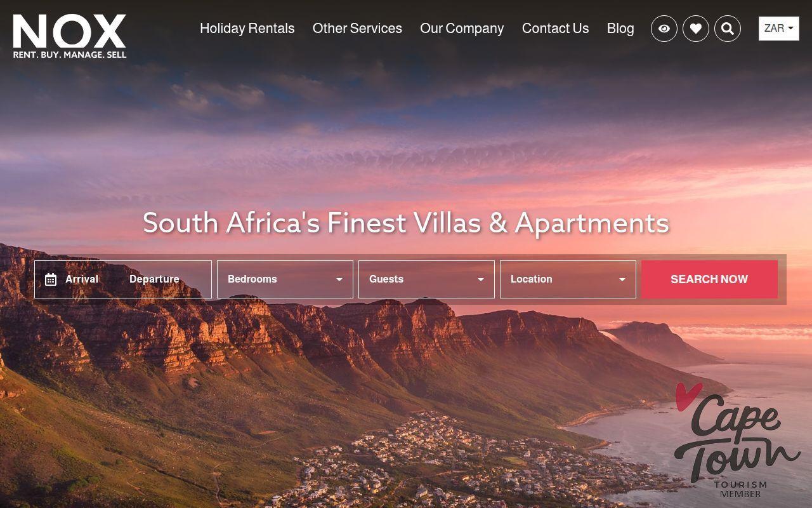Open the magnifying glass search icon

pyautogui.click(x=728, y=29)
